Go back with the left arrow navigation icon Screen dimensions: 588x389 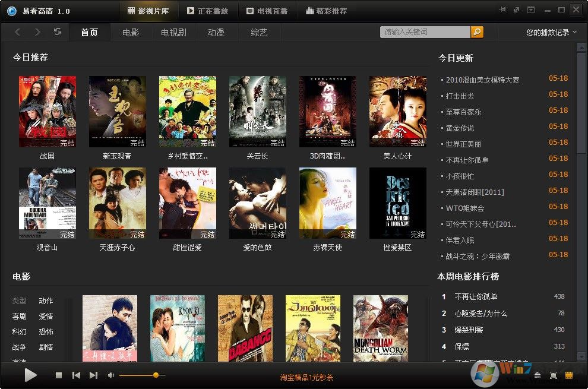point(18,32)
